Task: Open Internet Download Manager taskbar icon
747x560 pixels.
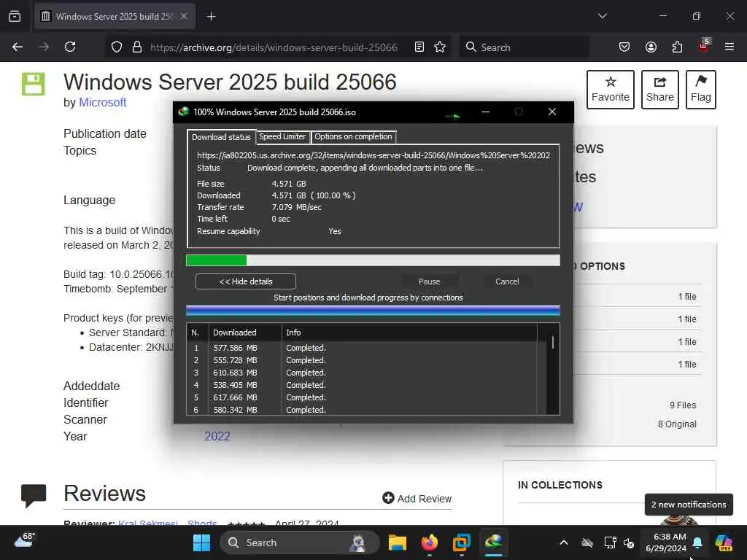Action: pos(494,542)
